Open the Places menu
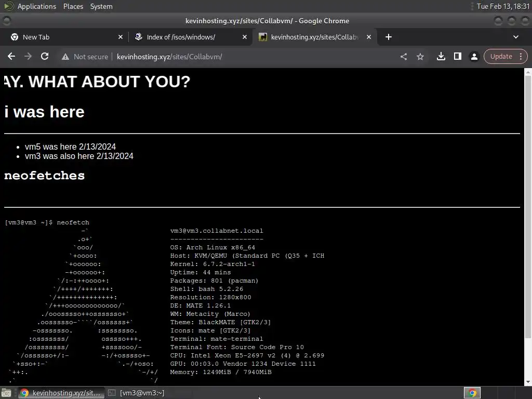 pyautogui.click(x=73, y=6)
